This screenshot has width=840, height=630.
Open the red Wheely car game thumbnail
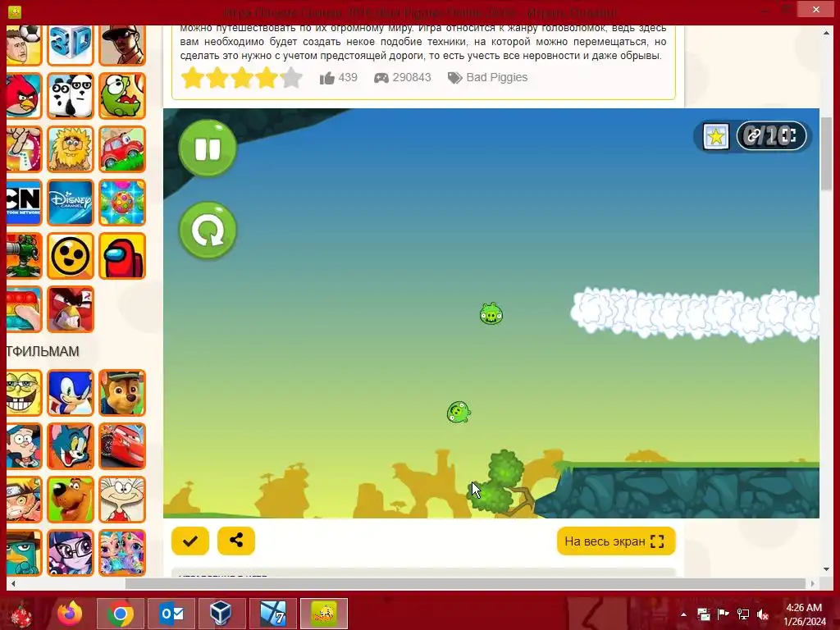[122, 149]
